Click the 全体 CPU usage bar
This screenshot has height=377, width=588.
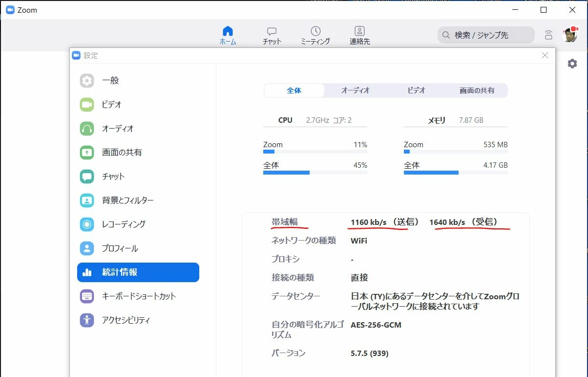[315, 172]
